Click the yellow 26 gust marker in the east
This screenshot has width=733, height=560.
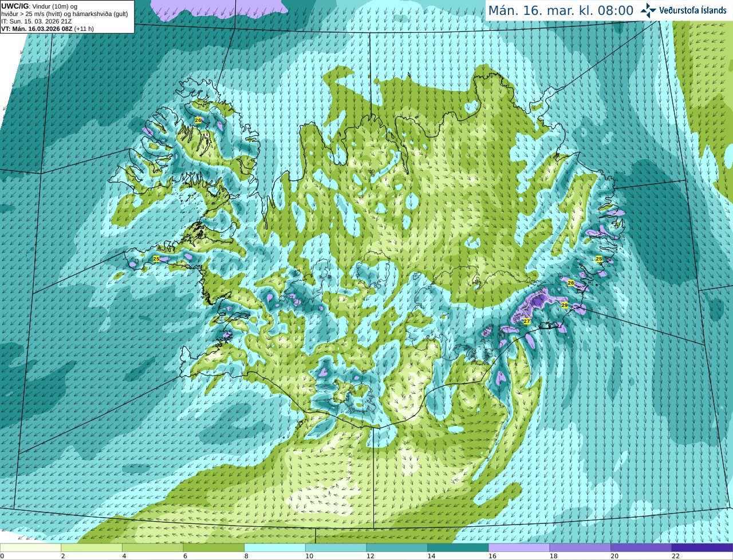570,283
